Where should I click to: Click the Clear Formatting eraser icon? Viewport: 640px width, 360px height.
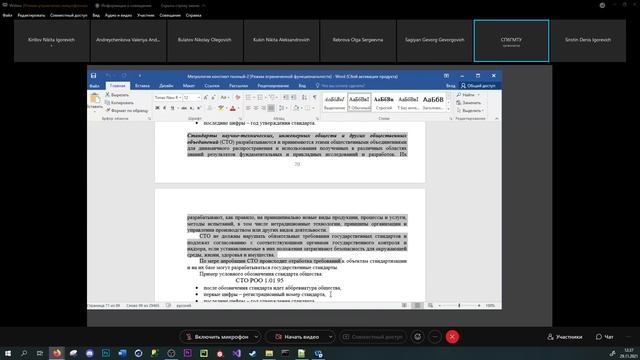[x=238, y=98]
